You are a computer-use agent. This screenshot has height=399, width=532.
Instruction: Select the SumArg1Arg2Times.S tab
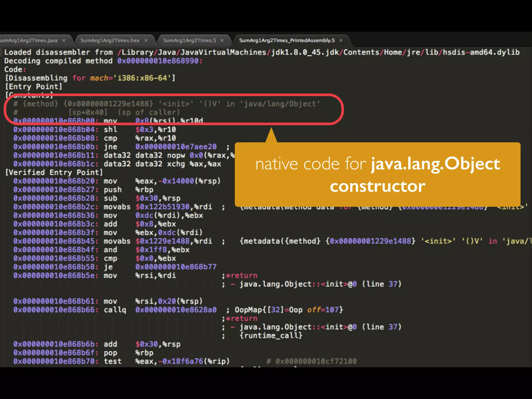tap(190, 41)
